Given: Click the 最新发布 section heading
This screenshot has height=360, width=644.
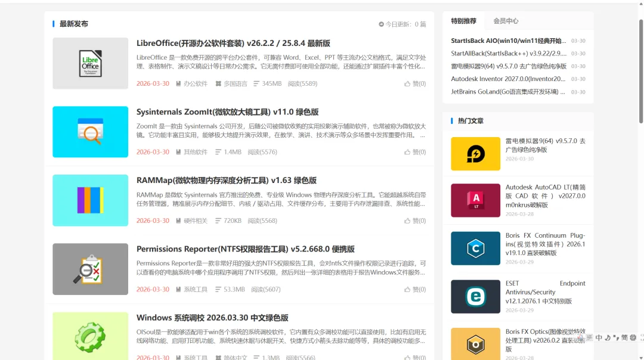Looking at the screenshot, I should [x=74, y=24].
